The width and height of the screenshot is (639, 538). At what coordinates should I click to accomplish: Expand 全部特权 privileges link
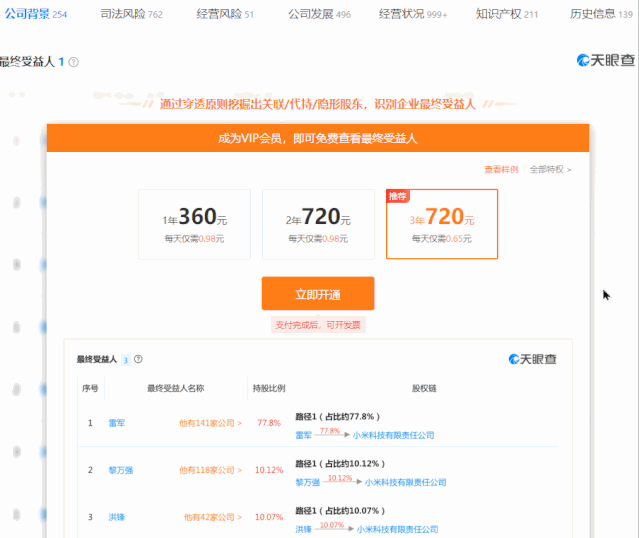click(x=550, y=169)
